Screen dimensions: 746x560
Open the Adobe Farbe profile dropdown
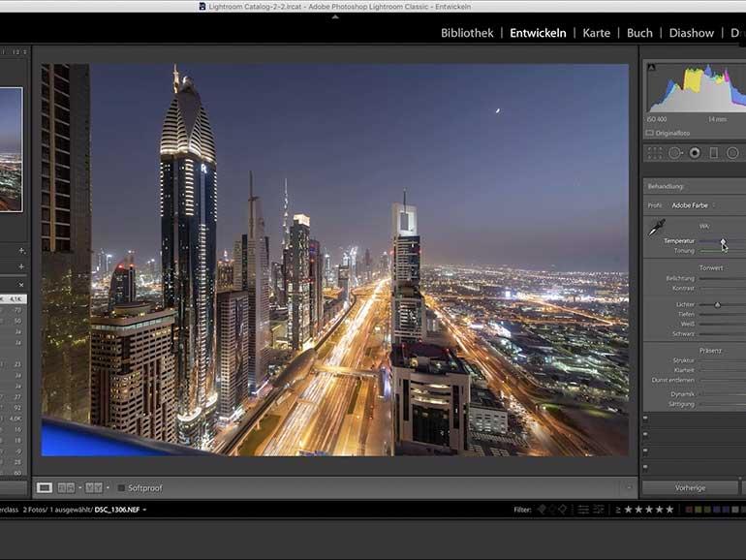(x=693, y=205)
